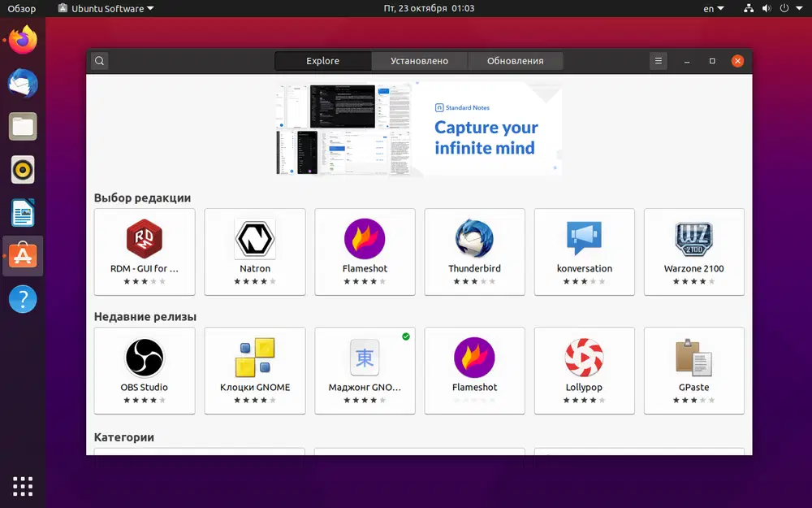Minimize the Ubuntu Software window
The width and height of the screenshot is (812, 508).
(x=687, y=61)
